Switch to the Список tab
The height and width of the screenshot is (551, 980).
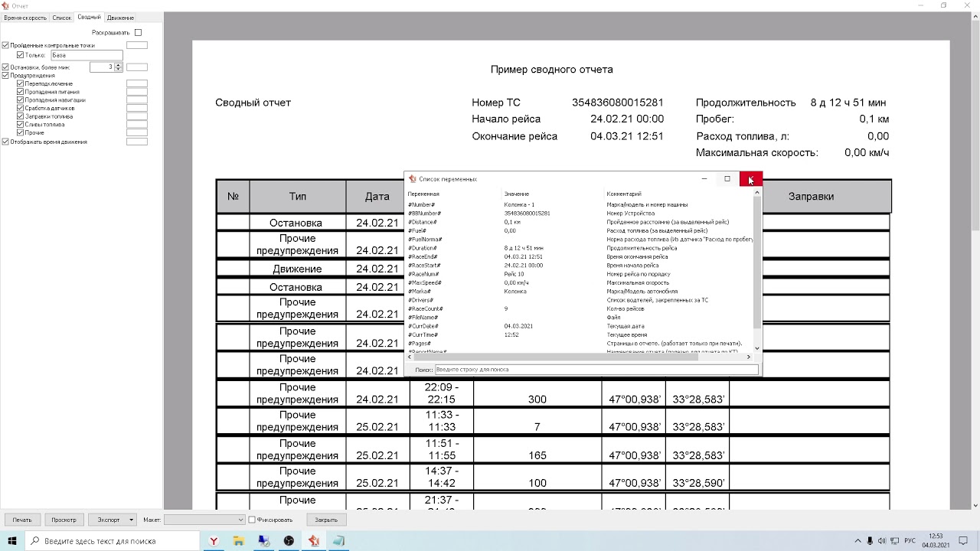tap(62, 18)
